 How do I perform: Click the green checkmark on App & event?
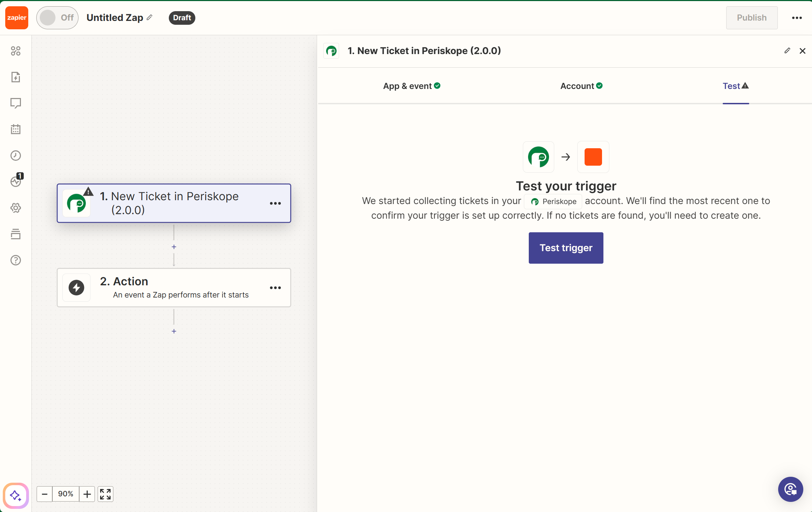click(437, 86)
